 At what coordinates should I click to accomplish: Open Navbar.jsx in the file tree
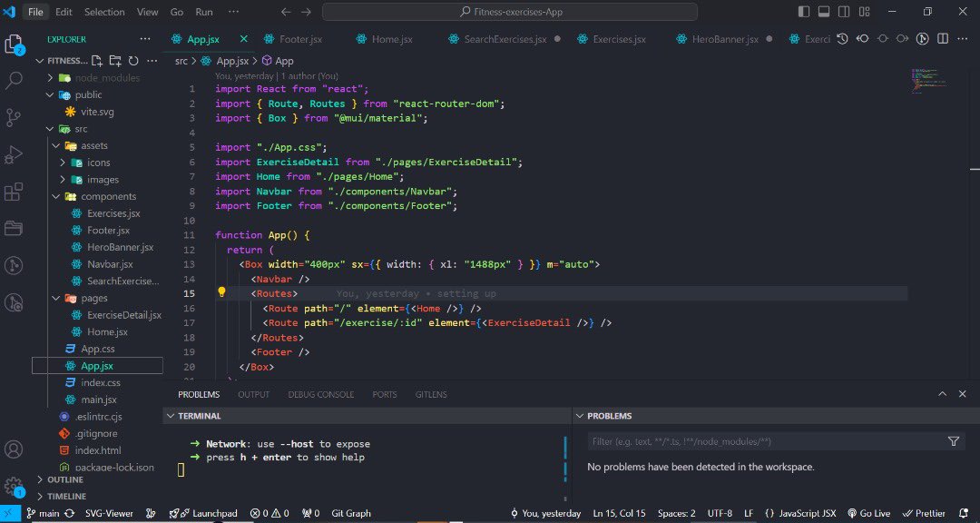point(110,264)
